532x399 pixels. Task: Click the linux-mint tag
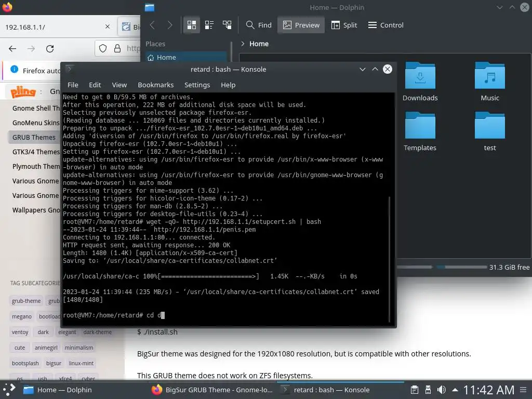click(81, 363)
